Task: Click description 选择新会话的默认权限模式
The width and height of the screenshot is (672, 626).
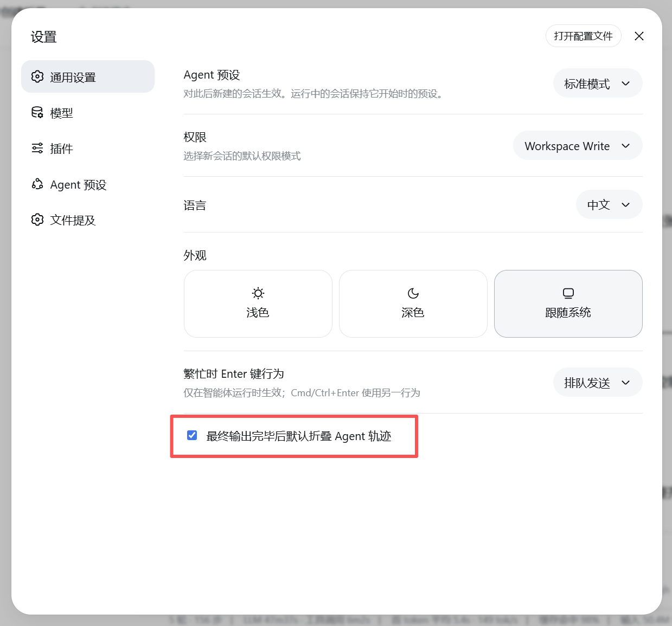Action: tap(242, 156)
